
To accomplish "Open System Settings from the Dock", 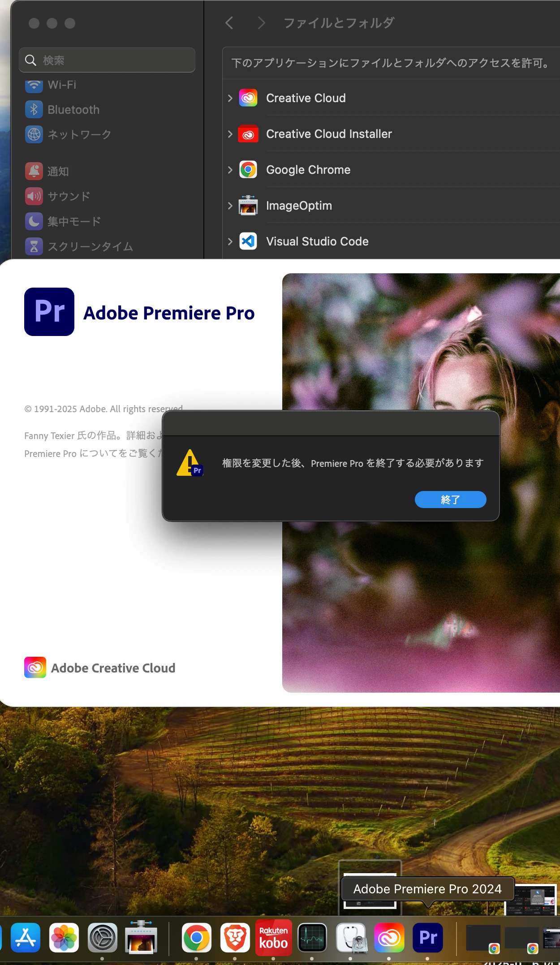I will 103,937.
